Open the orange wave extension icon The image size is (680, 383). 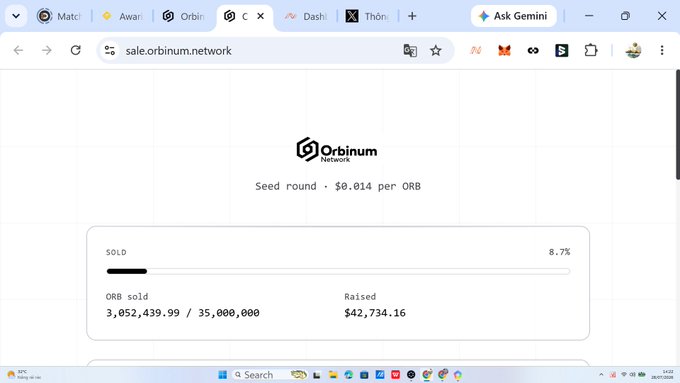pos(475,51)
